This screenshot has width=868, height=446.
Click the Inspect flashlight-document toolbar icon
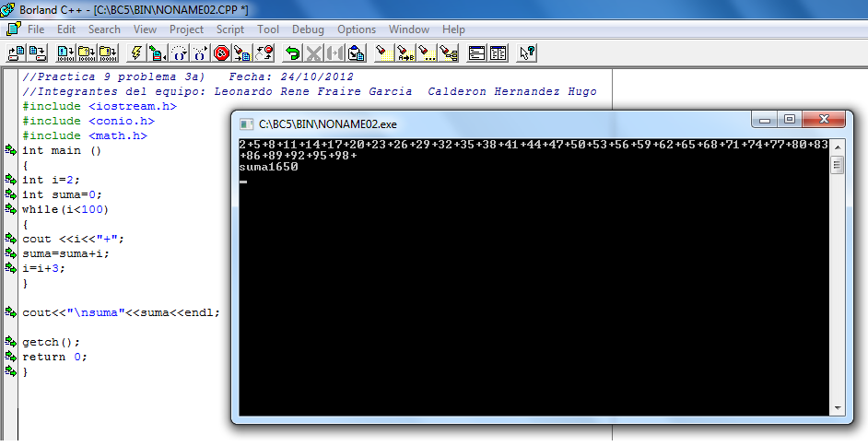coord(242,53)
